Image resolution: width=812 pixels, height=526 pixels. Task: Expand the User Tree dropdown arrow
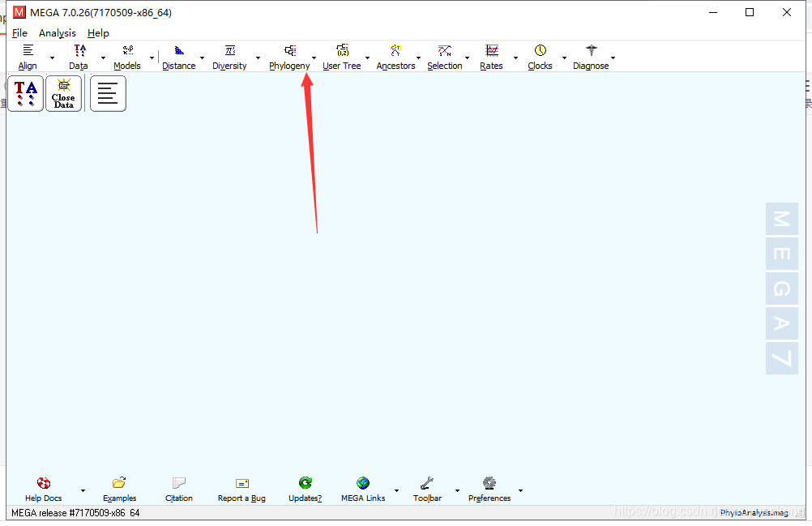pos(367,58)
